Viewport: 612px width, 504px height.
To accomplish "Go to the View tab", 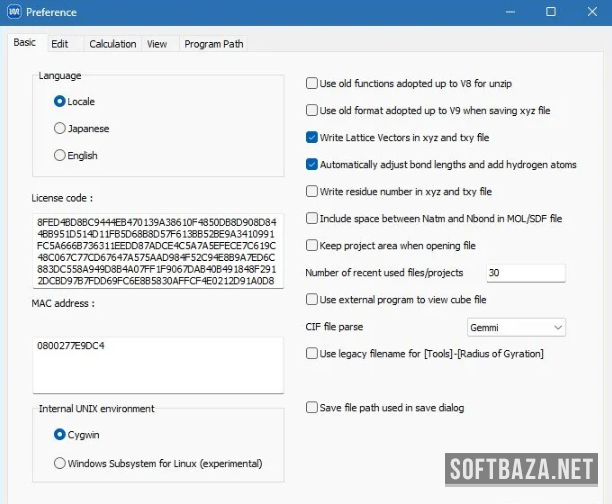I will tap(157, 44).
